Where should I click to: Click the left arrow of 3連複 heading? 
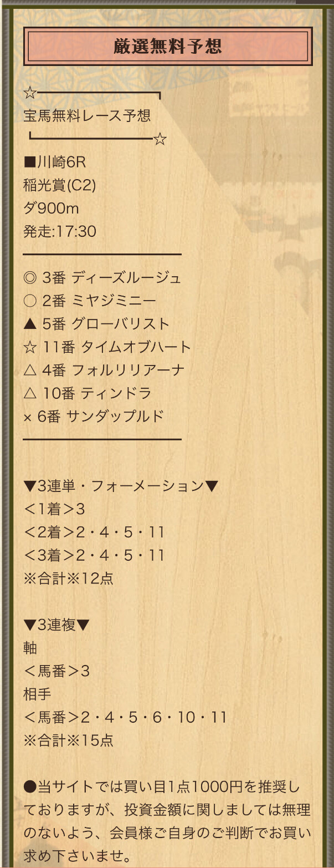click(30, 625)
